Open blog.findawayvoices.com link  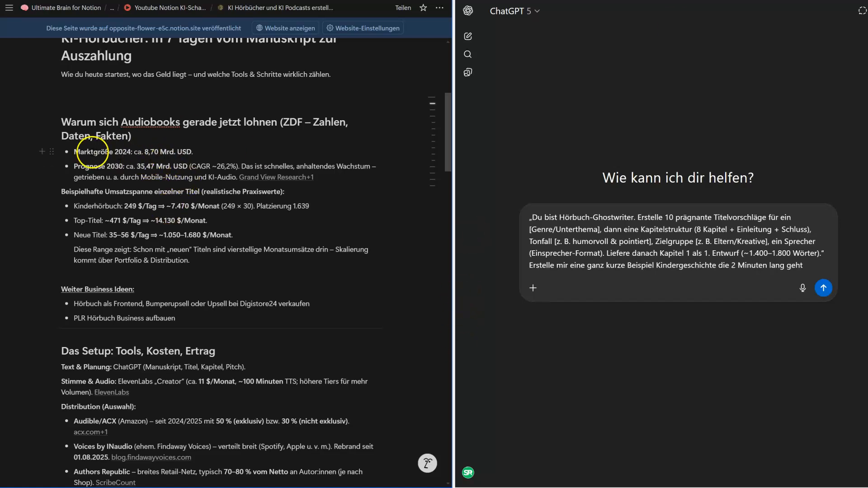(151, 457)
